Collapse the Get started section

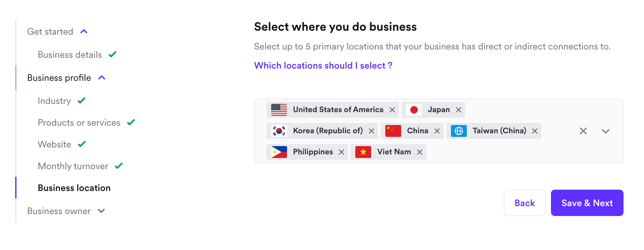point(84,32)
